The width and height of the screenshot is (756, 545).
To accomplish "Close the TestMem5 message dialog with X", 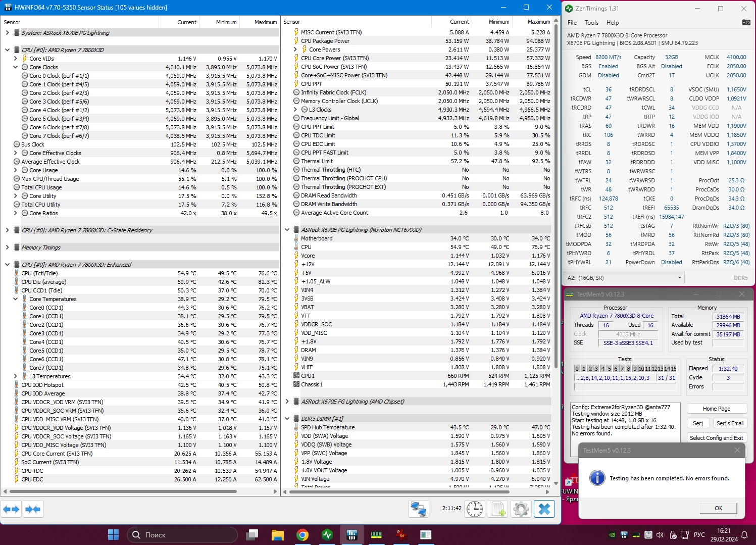I will click(737, 450).
